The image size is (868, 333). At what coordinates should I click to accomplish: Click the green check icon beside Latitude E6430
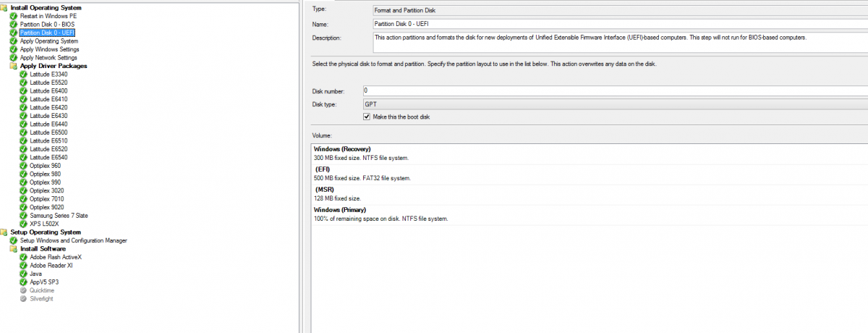pyautogui.click(x=23, y=116)
